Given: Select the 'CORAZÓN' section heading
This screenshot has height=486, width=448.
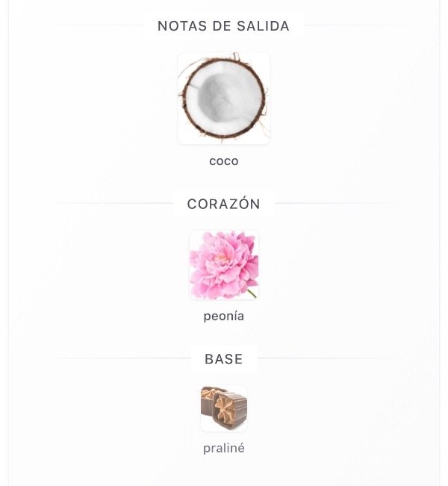Looking at the screenshot, I should point(223,204).
